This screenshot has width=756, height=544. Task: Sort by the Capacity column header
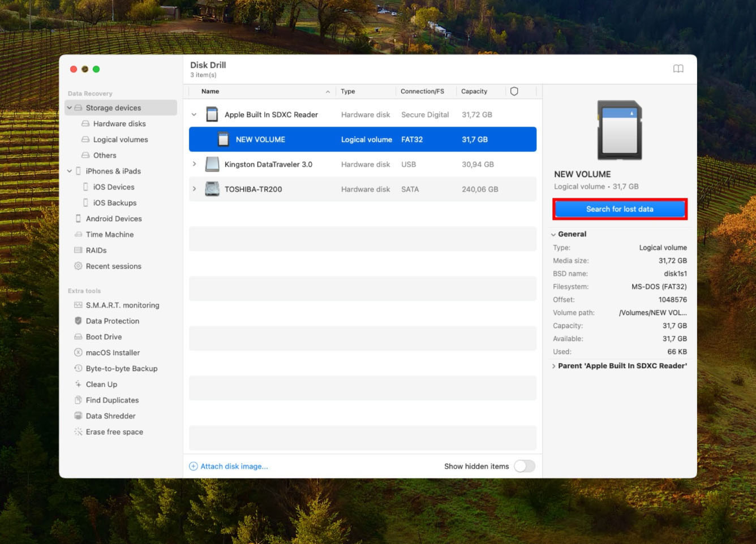coord(474,92)
